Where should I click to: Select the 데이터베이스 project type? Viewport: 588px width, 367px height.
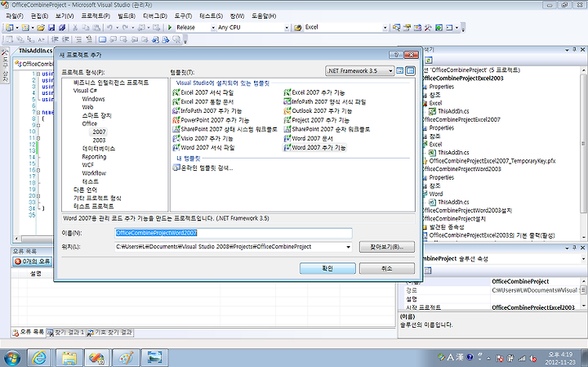[98, 148]
